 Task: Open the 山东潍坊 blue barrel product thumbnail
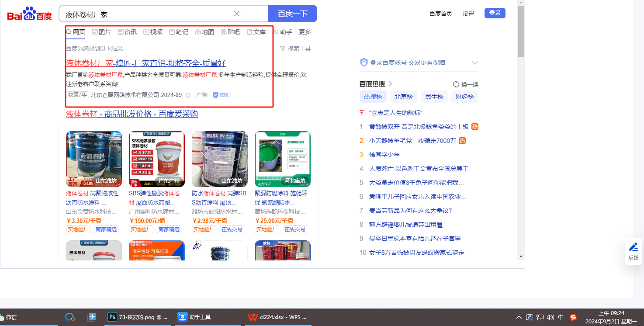(94, 159)
